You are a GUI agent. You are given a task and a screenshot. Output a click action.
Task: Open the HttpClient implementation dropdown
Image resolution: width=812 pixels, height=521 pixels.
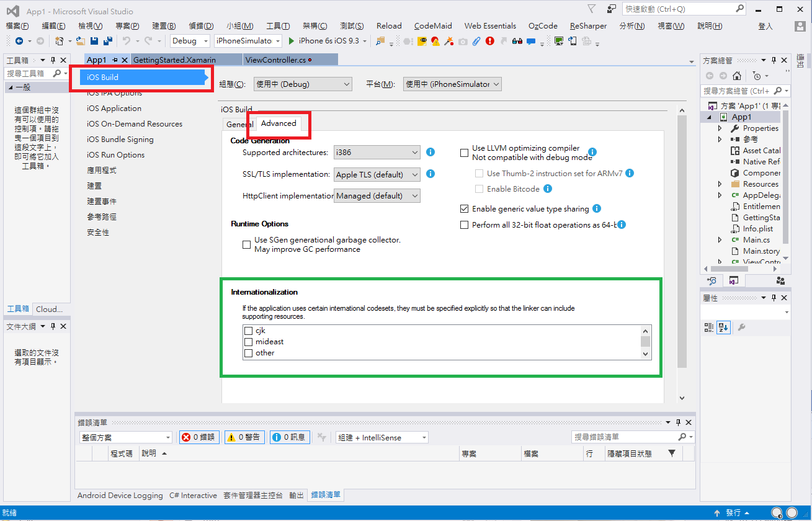tap(377, 196)
